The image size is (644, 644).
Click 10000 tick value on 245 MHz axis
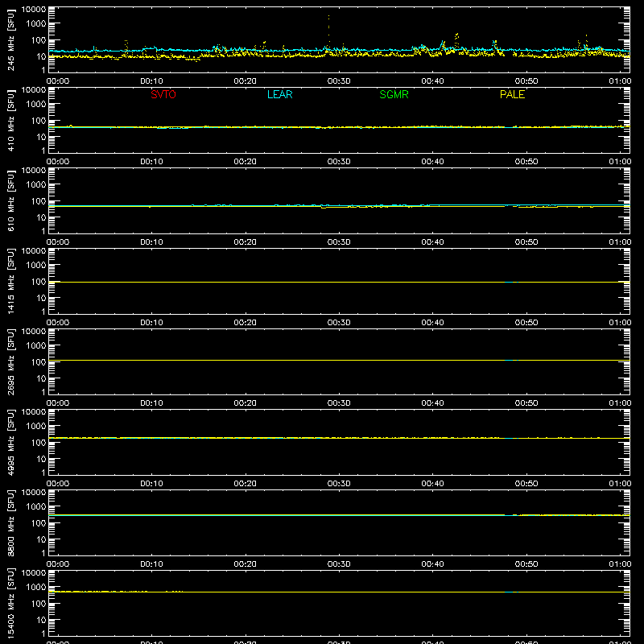34,10
